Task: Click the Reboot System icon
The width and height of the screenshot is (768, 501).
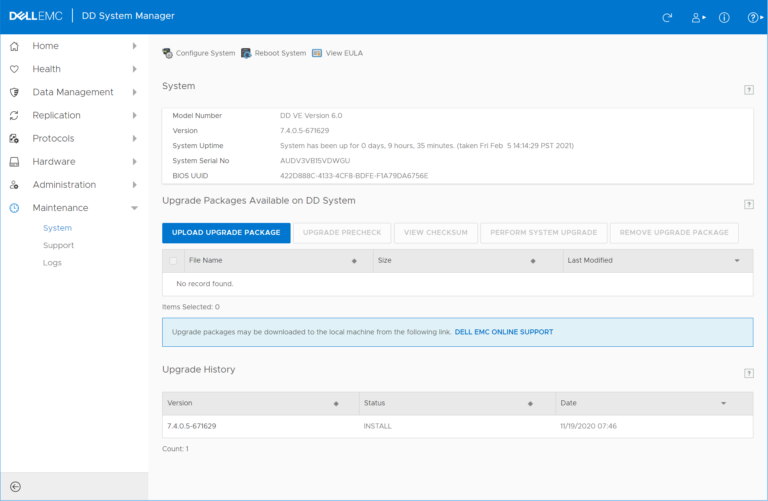Action: click(x=246, y=53)
